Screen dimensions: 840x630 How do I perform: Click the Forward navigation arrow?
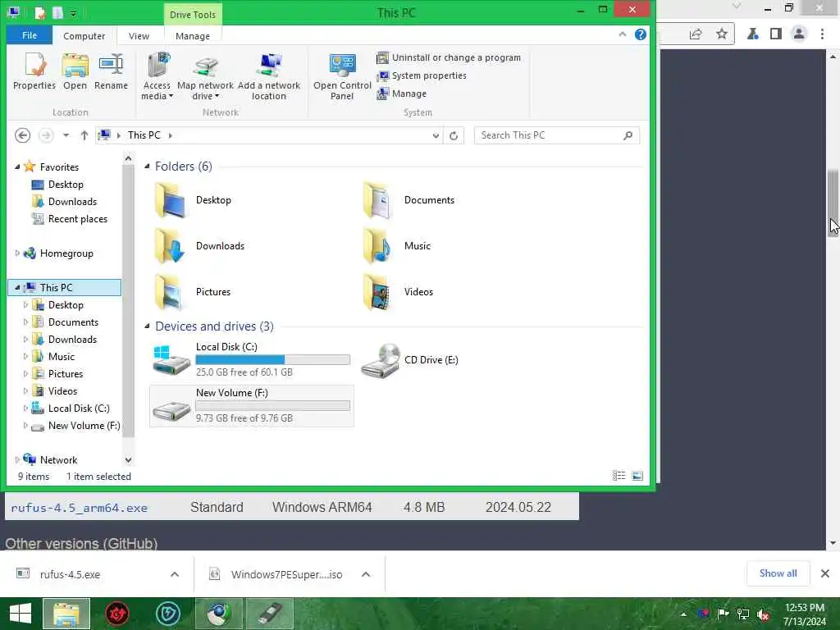click(46, 135)
